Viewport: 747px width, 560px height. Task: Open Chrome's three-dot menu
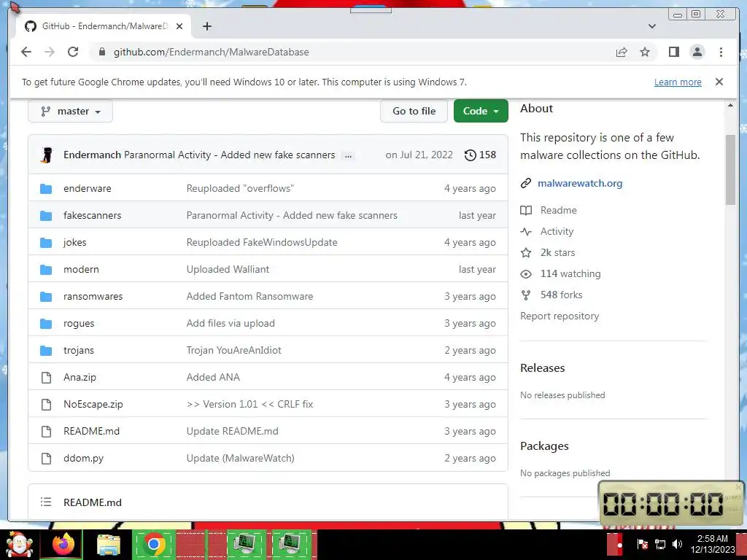[721, 52]
